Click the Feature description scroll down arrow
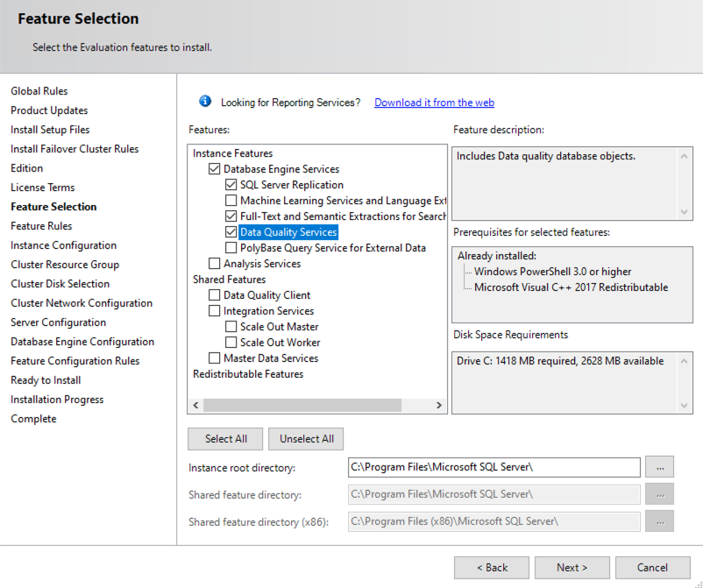Viewport: 703px width, 588px height. click(684, 211)
